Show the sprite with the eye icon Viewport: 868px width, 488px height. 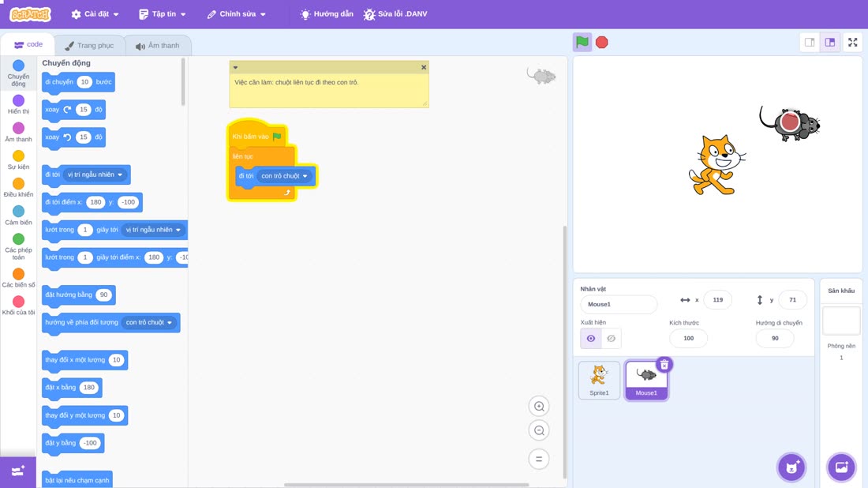591,339
